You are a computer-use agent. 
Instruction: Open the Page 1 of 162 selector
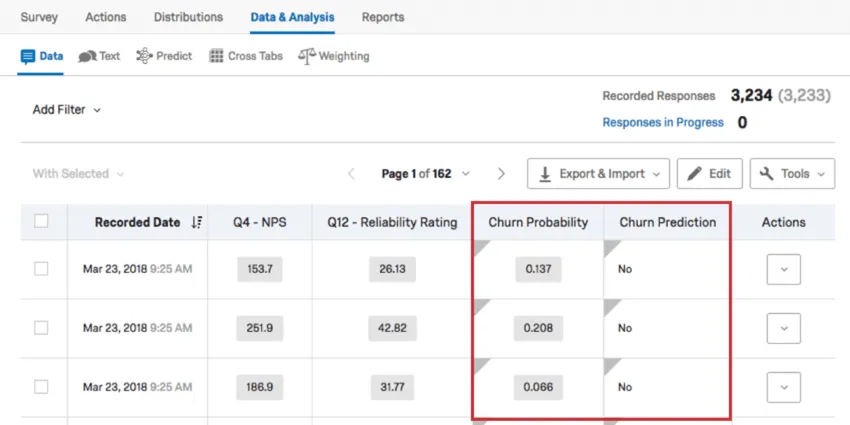click(425, 174)
